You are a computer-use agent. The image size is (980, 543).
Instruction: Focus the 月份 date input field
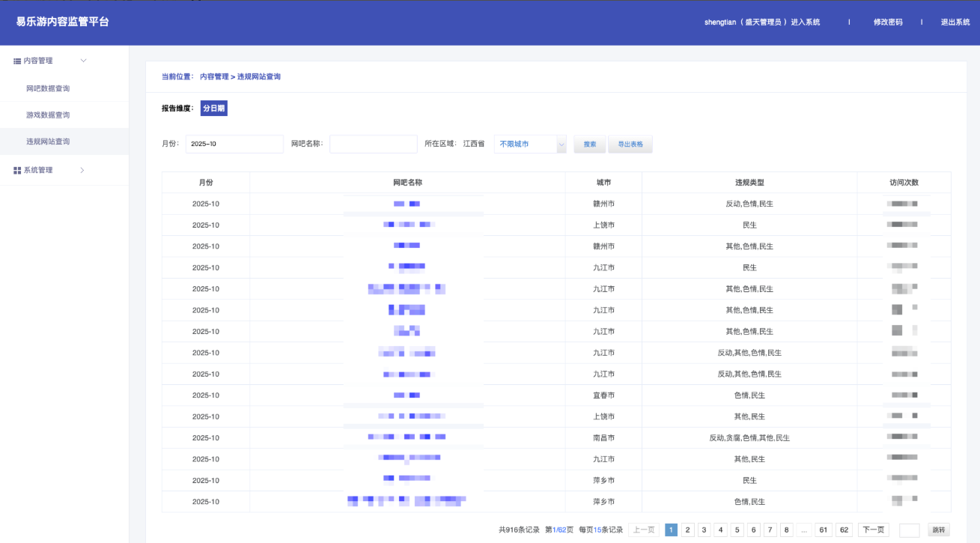coord(234,144)
